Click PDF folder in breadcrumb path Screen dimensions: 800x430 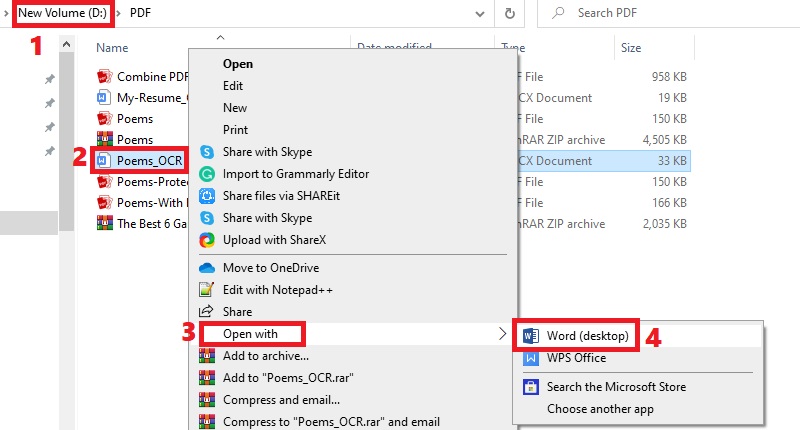tap(140, 13)
